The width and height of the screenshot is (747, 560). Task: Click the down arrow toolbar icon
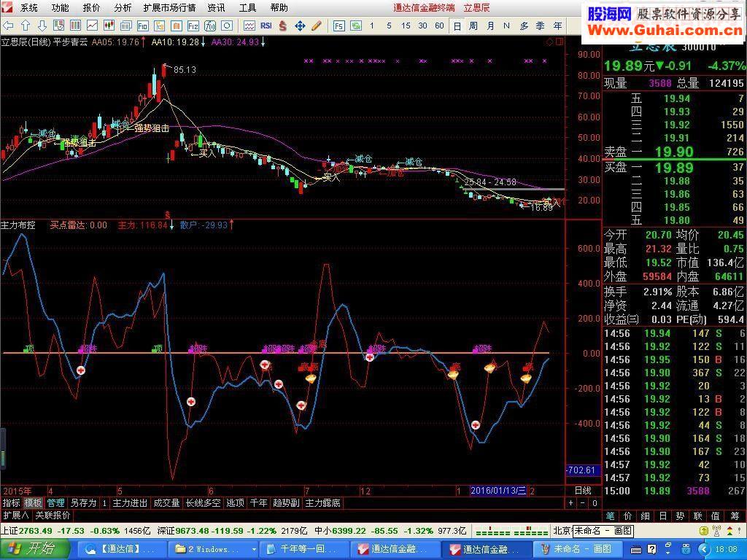(x=42, y=26)
